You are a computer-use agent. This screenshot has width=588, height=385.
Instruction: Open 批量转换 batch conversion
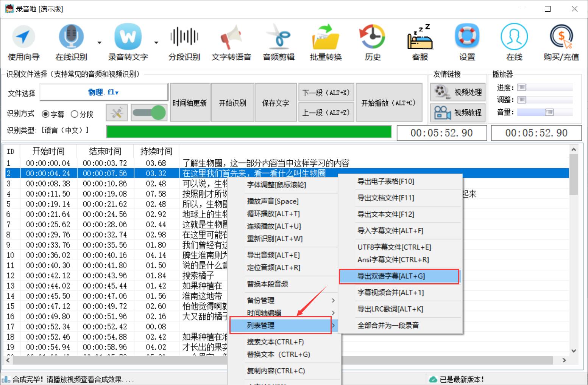tap(326, 42)
